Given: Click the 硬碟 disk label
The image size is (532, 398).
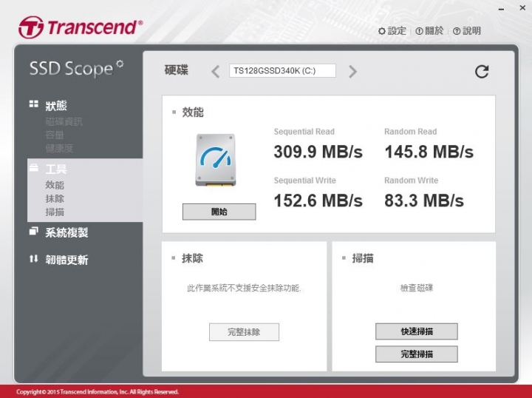Looking at the screenshot, I should coord(176,70).
